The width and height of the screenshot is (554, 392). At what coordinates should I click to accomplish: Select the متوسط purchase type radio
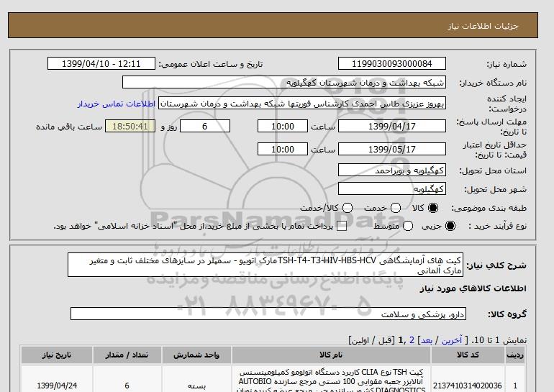pyautogui.click(x=408, y=226)
